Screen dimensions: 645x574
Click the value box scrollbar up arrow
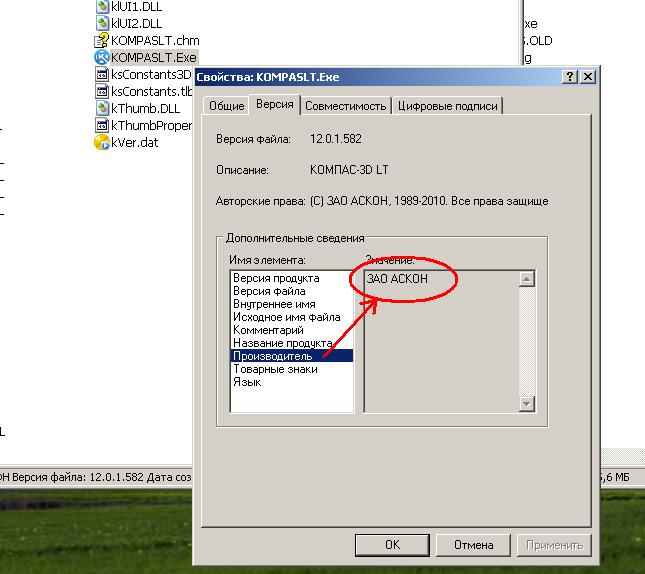tap(527, 279)
